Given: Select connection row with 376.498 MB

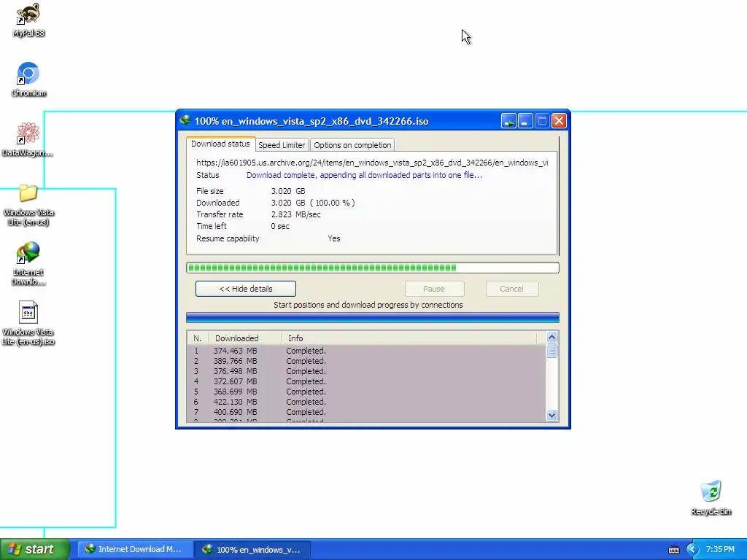Looking at the screenshot, I should click(x=366, y=371).
